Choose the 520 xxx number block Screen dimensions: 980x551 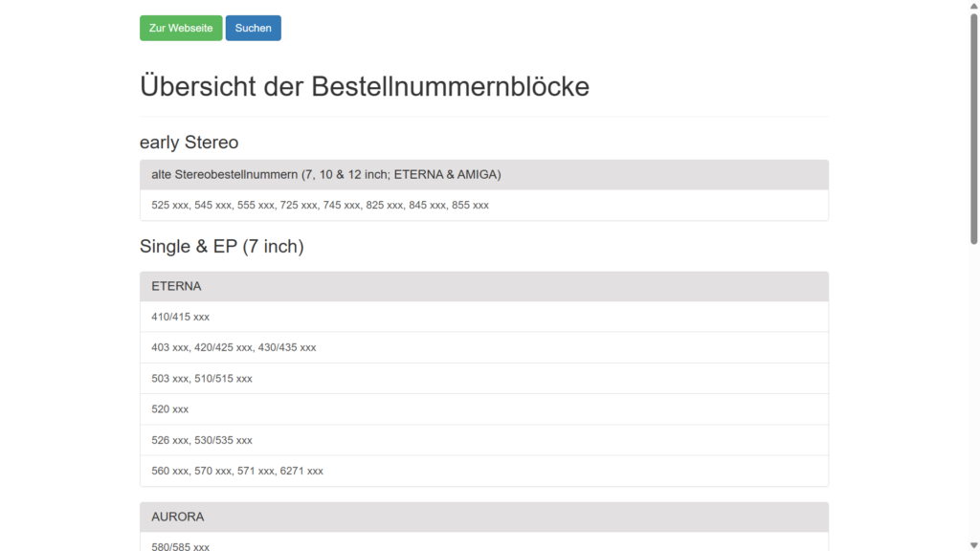(170, 409)
